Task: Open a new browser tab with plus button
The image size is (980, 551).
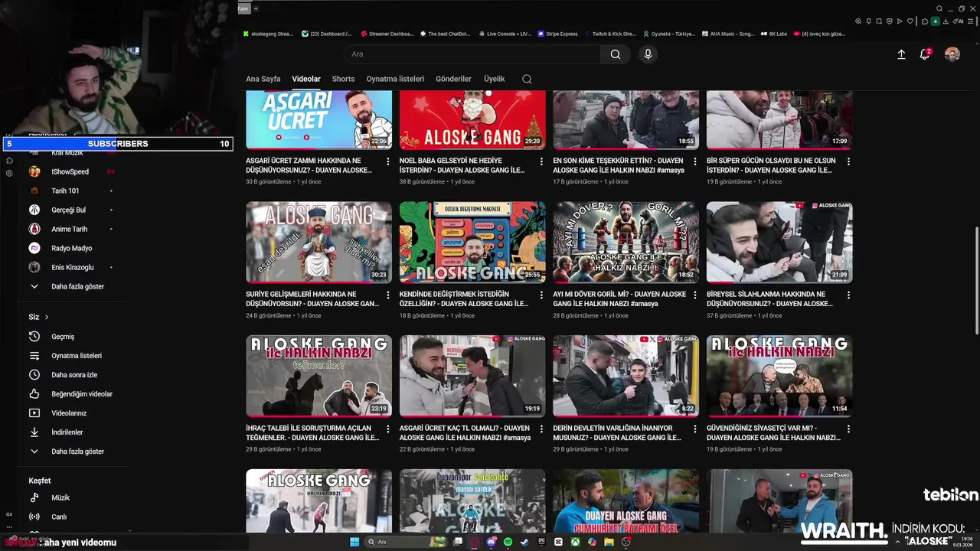Action: tap(256, 8)
